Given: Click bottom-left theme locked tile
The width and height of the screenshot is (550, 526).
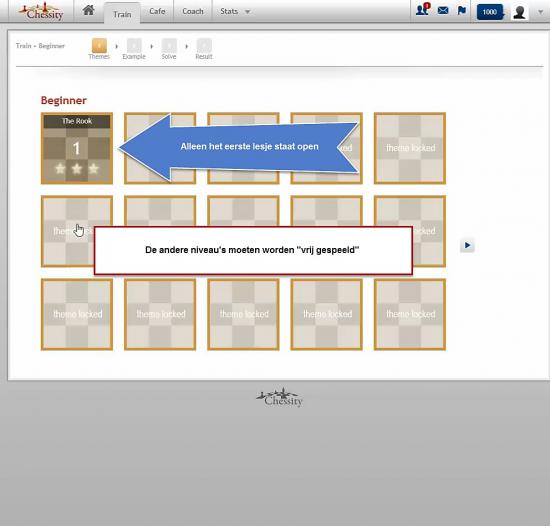Looking at the screenshot, I should click(x=77, y=314).
